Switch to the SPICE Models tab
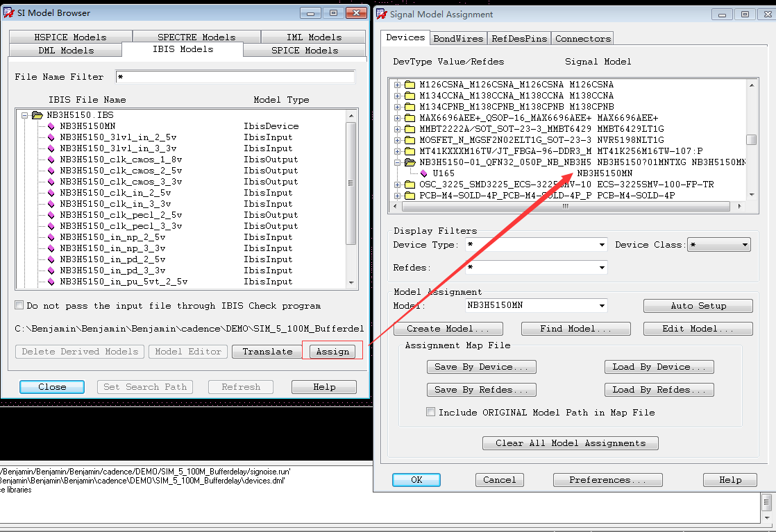 click(305, 51)
